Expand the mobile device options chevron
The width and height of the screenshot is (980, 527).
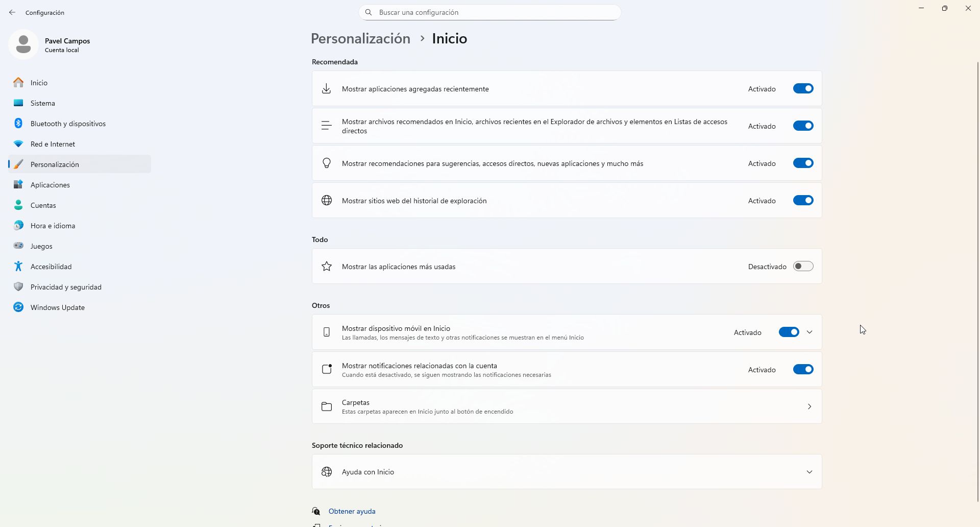tap(810, 332)
